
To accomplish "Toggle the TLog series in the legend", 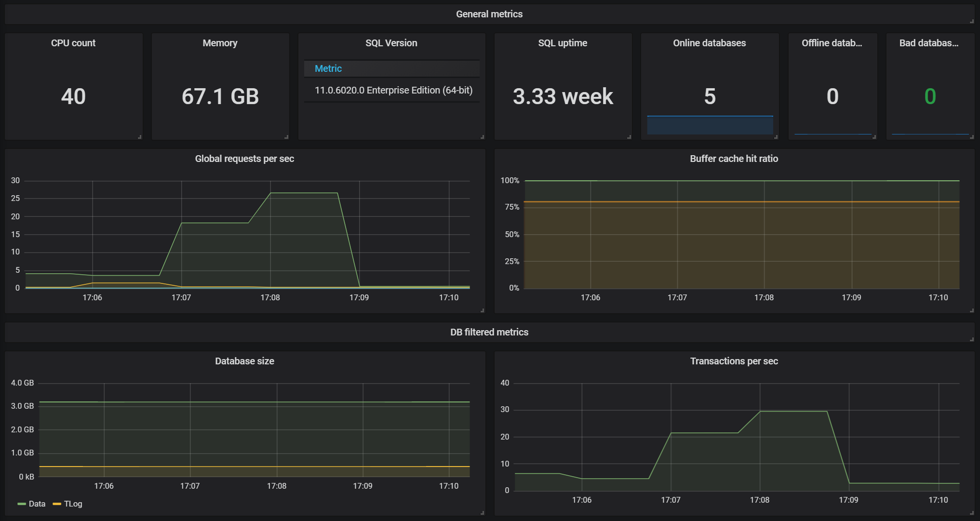I will [73, 504].
